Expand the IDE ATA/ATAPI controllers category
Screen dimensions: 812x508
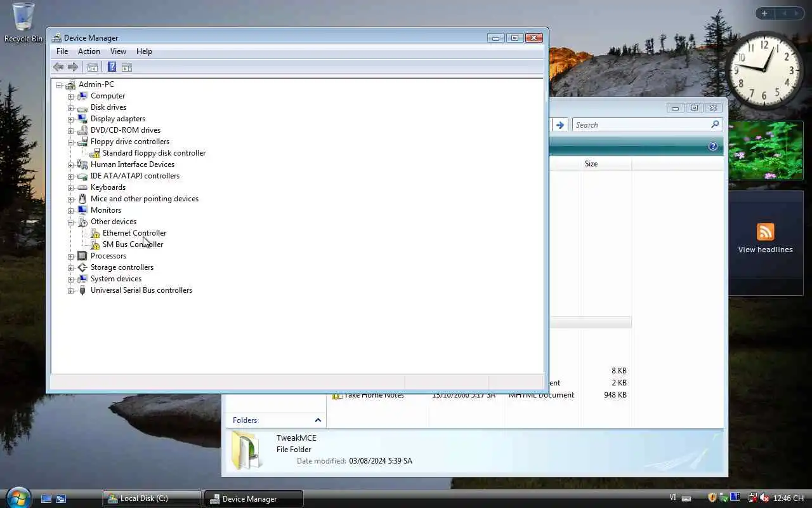tap(71, 177)
